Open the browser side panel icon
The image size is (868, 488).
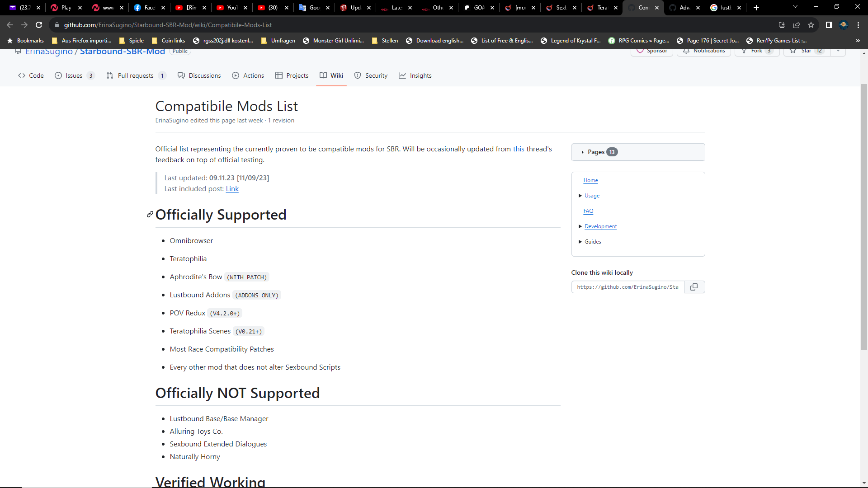pyautogui.click(x=829, y=25)
